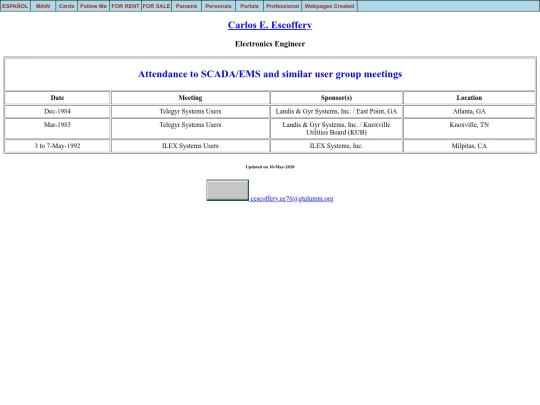Click the cescoffery.ee76@gtalumni.org email link
This screenshot has width=540, height=405.
click(292, 198)
